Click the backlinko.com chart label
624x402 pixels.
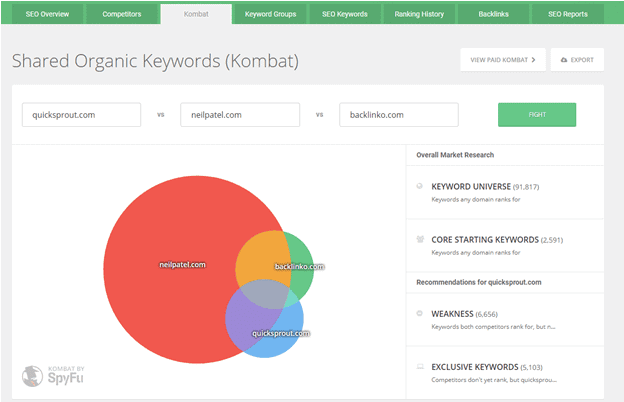click(300, 267)
